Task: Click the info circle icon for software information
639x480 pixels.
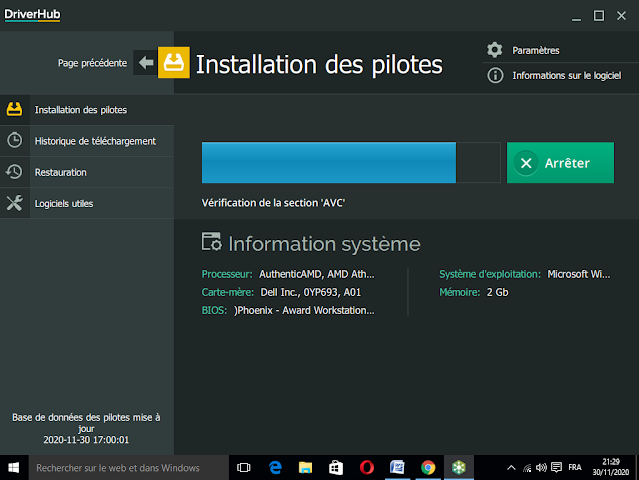Action: point(495,75)
